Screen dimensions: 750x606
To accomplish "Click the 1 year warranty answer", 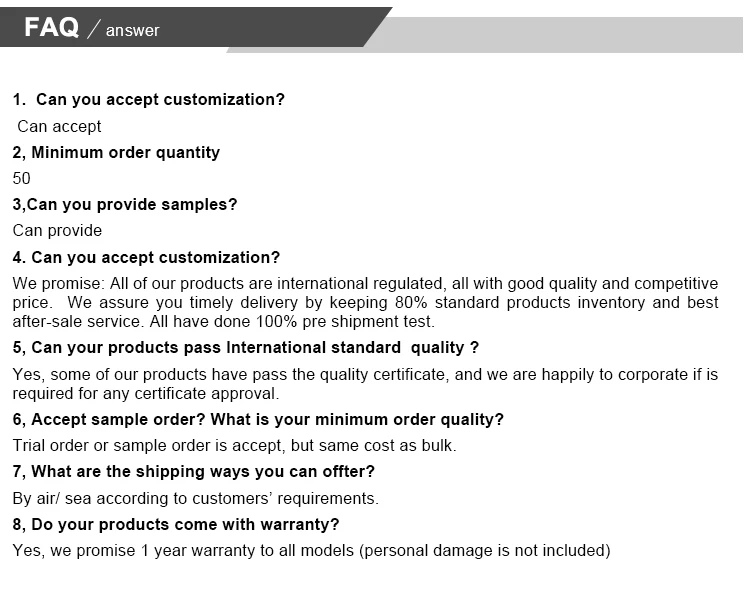I will 311,550.
